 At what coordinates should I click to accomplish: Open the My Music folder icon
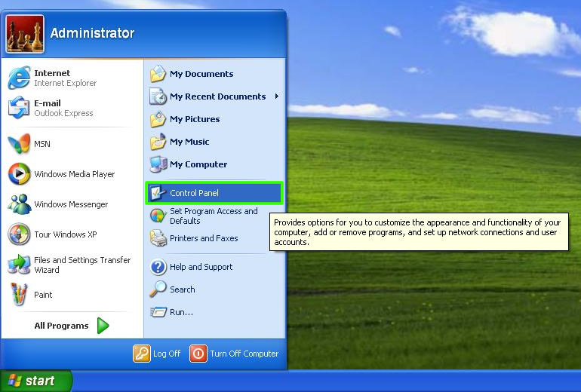(158, 142)
